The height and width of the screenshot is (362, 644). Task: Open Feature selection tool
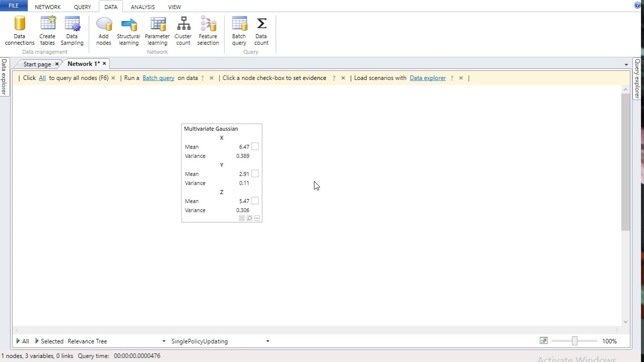click(208, 31)
